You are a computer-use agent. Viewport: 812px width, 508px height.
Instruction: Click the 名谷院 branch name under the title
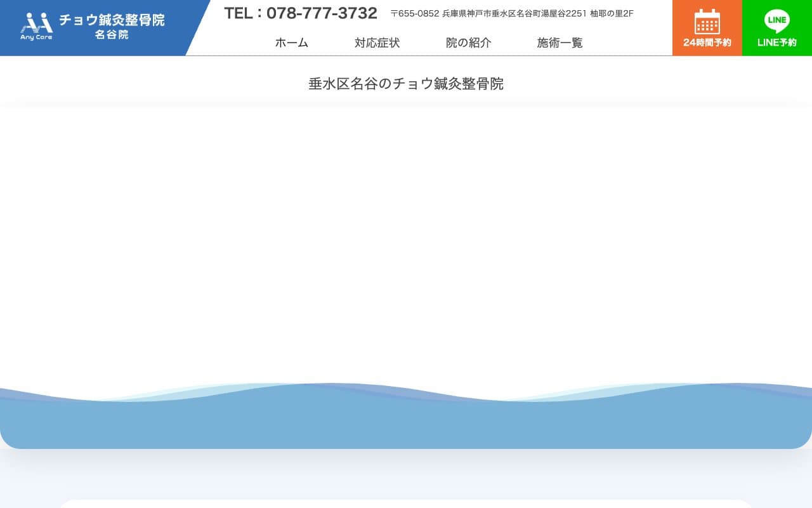coord(112,35)
